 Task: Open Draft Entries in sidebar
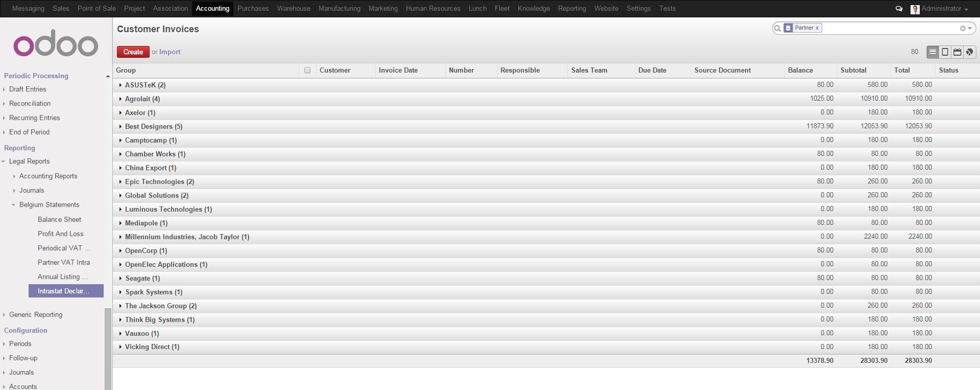(x=28, y=89)
